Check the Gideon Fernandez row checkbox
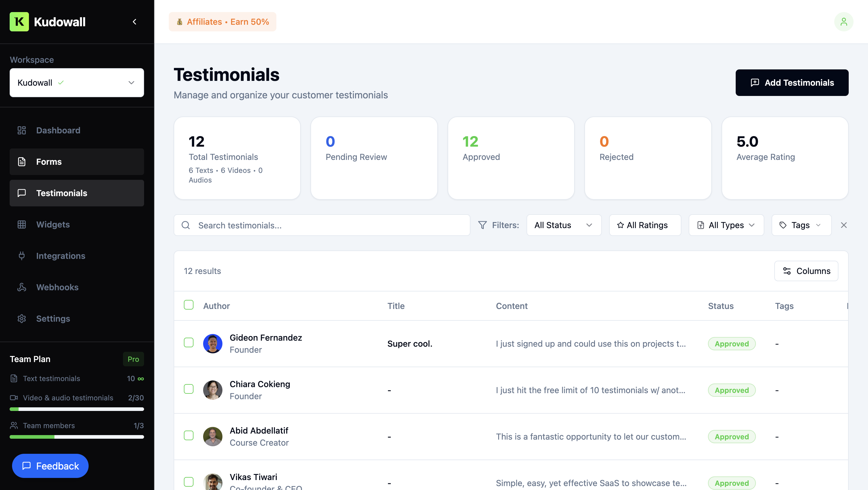Image resolution: width=868 pixels, height=490 pixels. 189,343
